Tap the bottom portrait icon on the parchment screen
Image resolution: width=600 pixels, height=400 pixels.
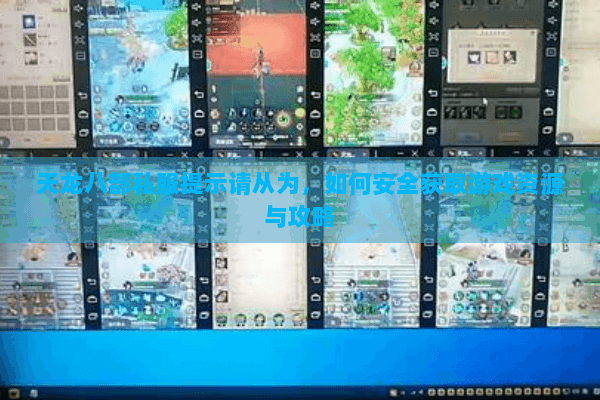[222, 297]
